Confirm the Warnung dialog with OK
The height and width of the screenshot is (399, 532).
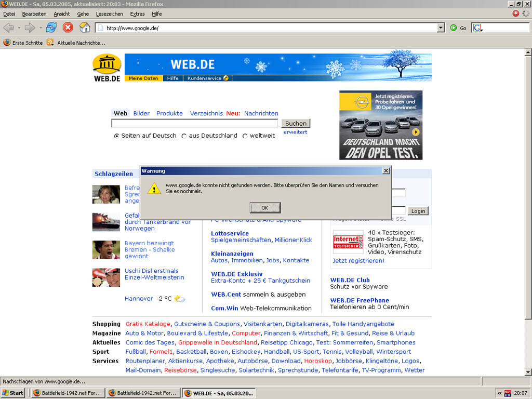point(265,208)
